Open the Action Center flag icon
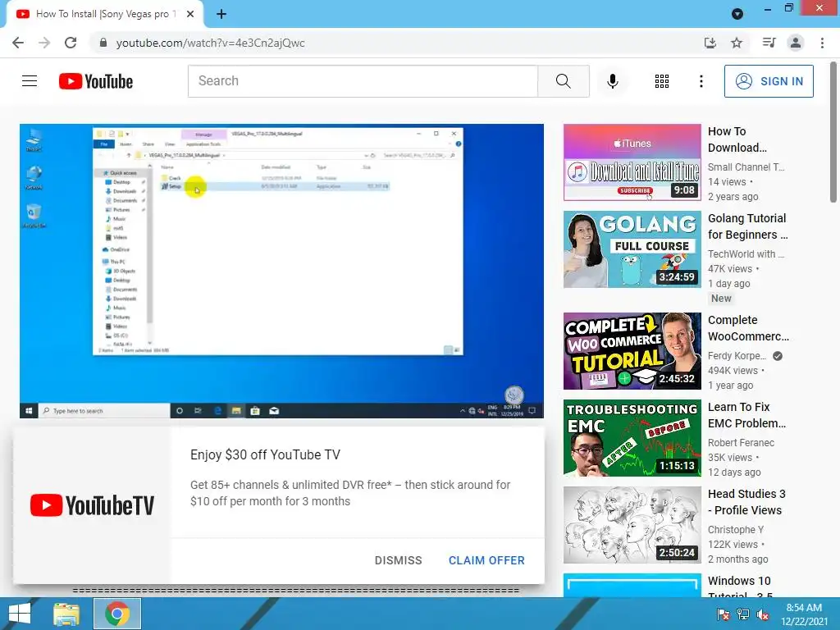The height and width of the screenshot is (630, 840). 723,614
